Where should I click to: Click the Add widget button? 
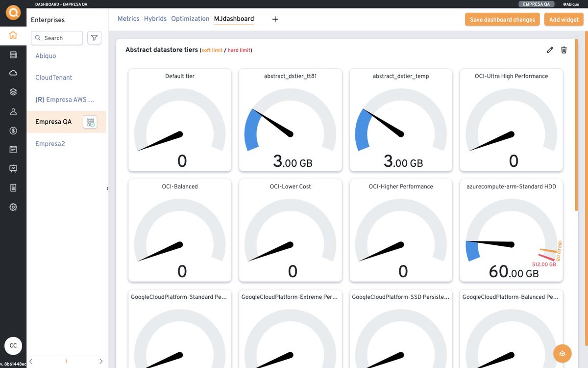pos(564,20)
